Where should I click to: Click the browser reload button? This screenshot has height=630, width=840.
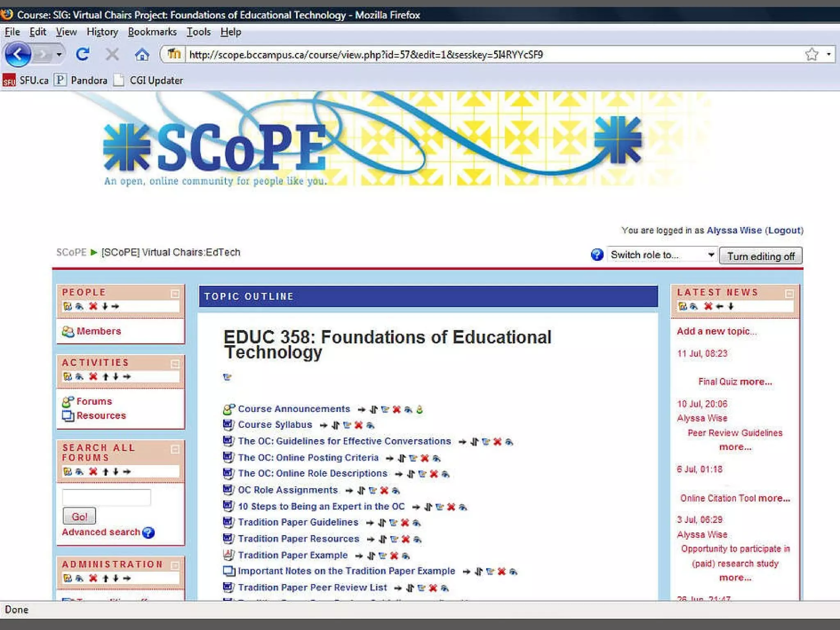pos(82,54)
